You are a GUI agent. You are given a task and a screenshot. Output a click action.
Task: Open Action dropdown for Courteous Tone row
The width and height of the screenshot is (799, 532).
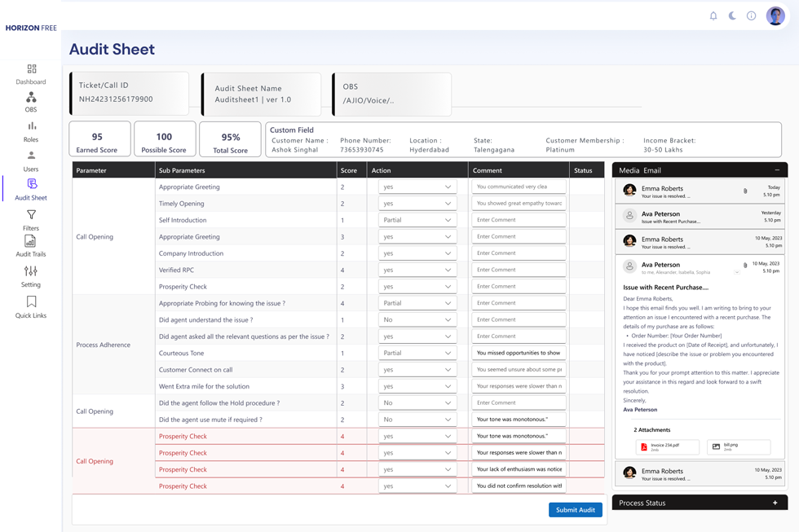pyautogui.click(x=417, y=354)
